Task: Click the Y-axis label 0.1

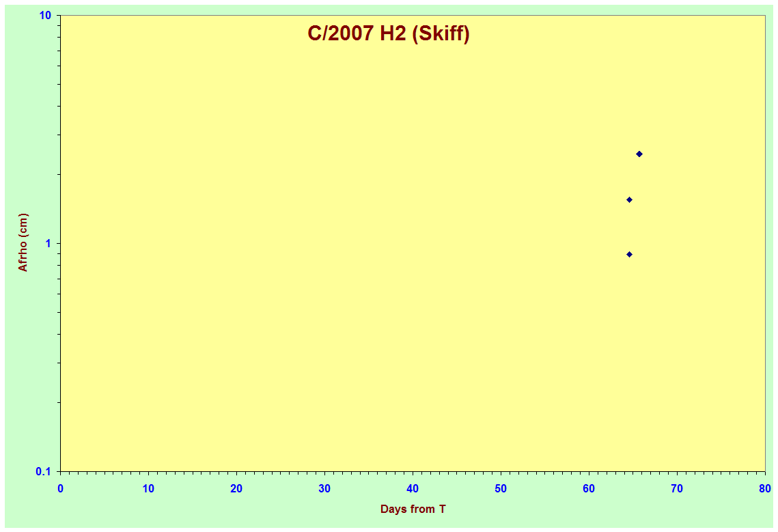Action: click(43, 471)
